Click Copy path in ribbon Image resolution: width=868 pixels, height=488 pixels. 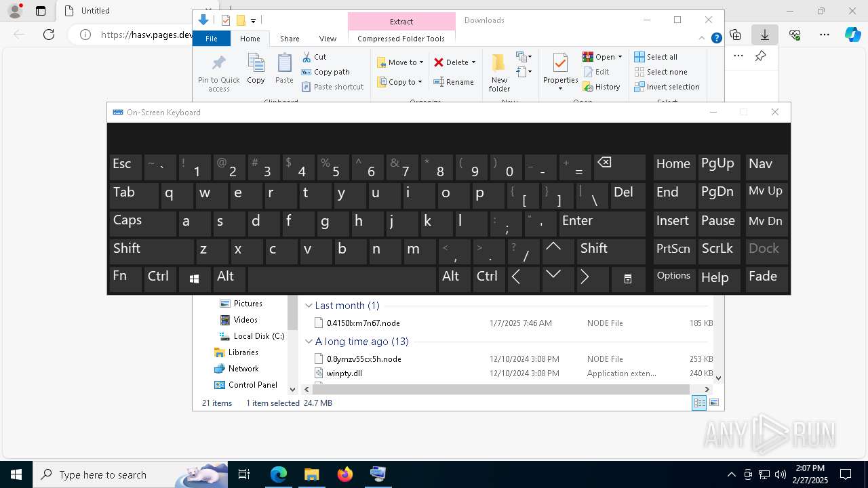point(325,72)
